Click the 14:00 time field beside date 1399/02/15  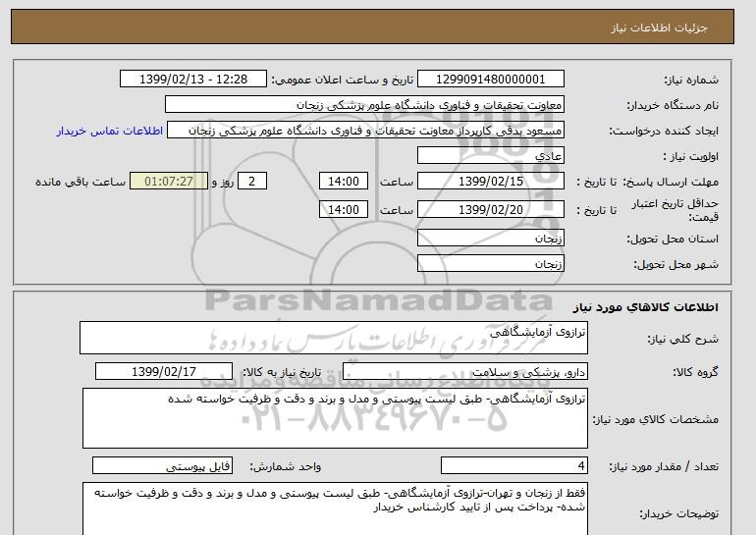point(344,182)
